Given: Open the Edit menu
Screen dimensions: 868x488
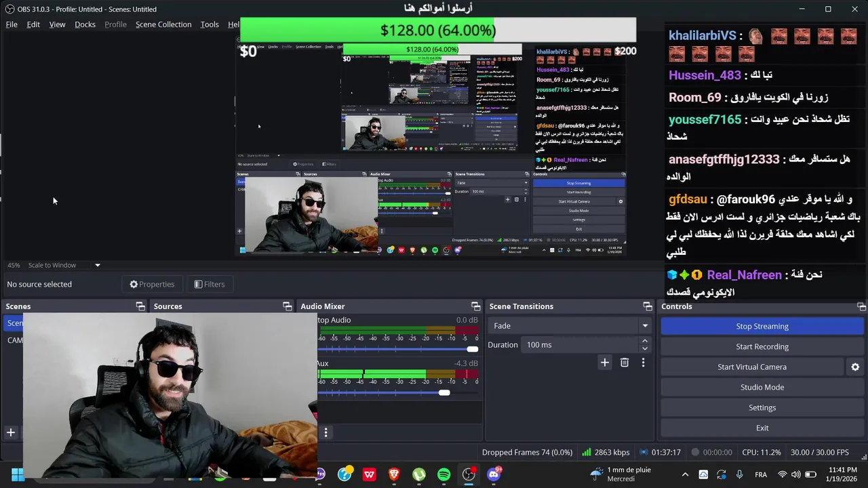Looking at the screenshot, I should pos(33,24).
